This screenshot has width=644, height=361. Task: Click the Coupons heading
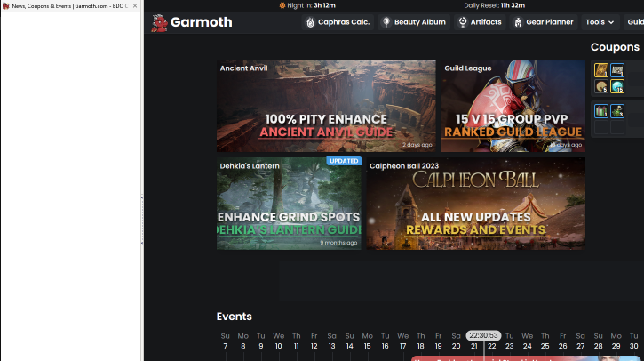[615, 47]
